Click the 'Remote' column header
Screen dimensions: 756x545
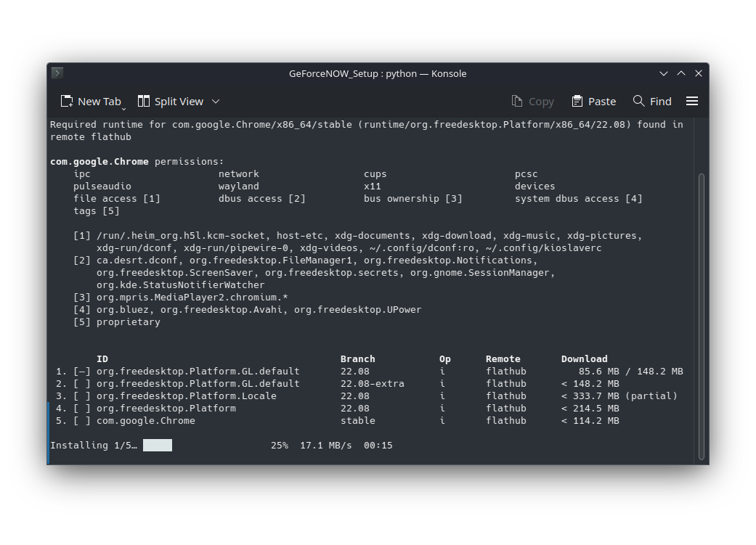503,359
